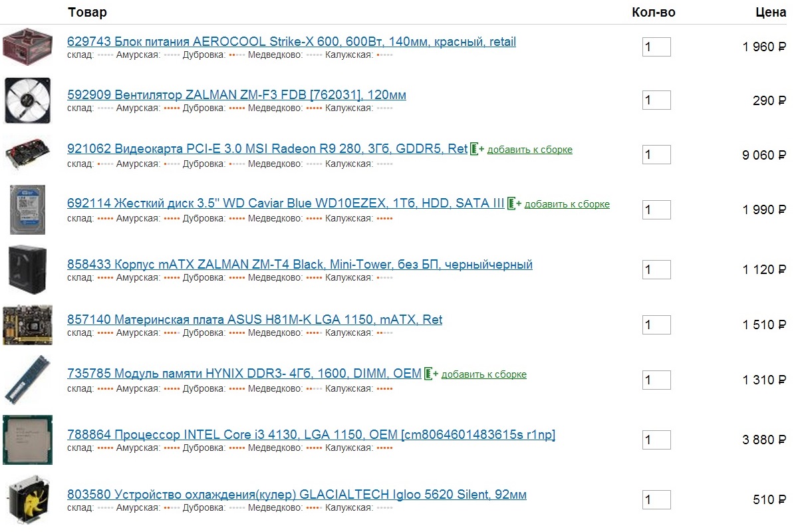Click quantity field for GLACIALTECH cooler
The width and height of the screenshot is (804, 532).
coord(656,499)
